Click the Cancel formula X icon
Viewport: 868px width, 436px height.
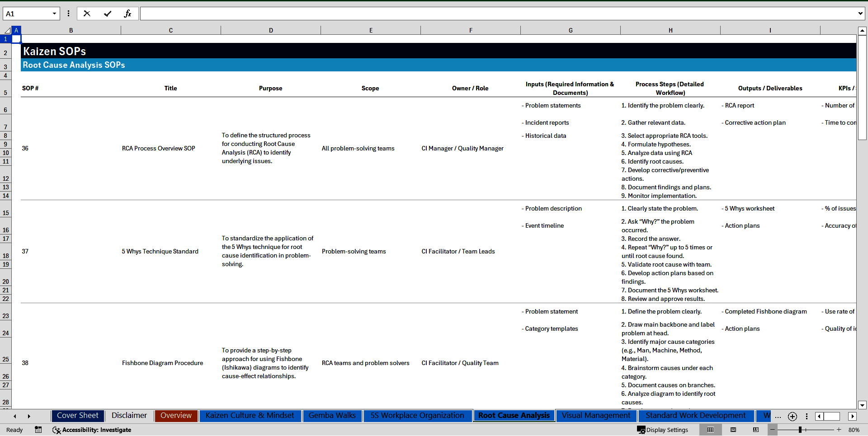click(x=87, y=14)
